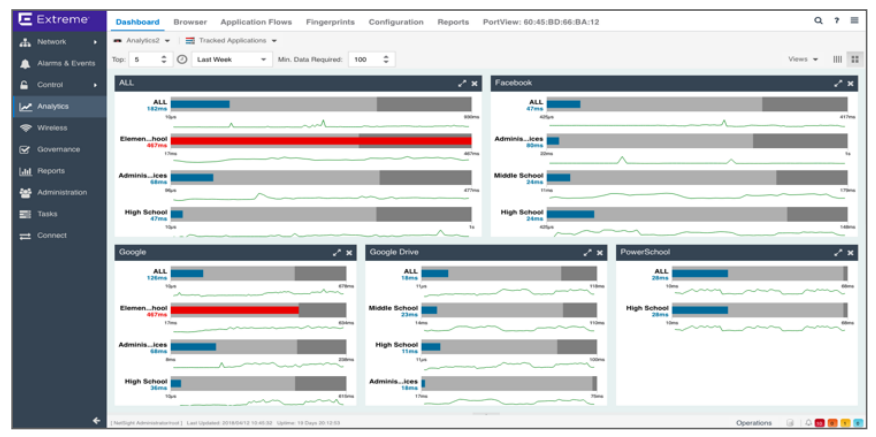
Task: Open the Connect section
Action: (x=59, y=235)
